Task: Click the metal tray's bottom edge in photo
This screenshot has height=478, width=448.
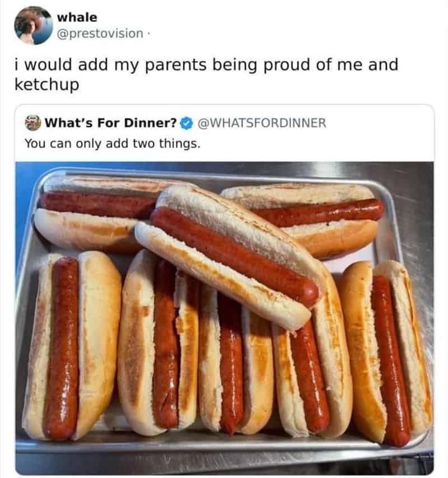Action: point(224,445)
